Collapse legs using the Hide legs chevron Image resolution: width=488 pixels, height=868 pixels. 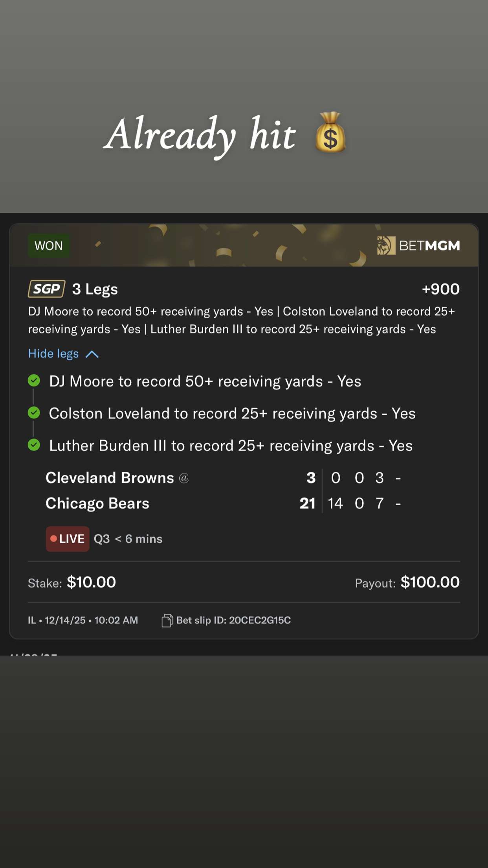(92, 354)
